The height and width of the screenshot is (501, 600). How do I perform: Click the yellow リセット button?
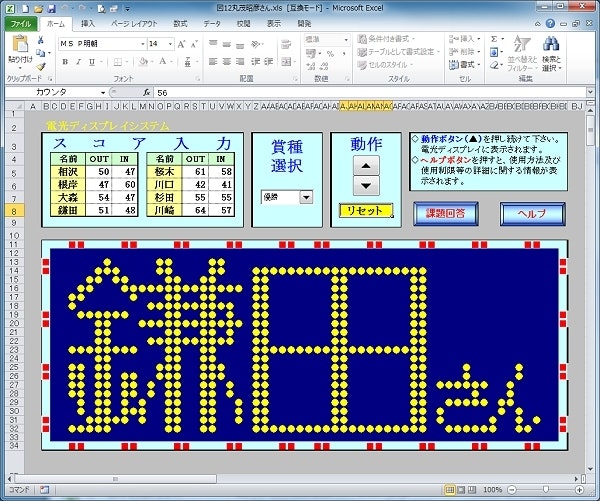(365, 211)
